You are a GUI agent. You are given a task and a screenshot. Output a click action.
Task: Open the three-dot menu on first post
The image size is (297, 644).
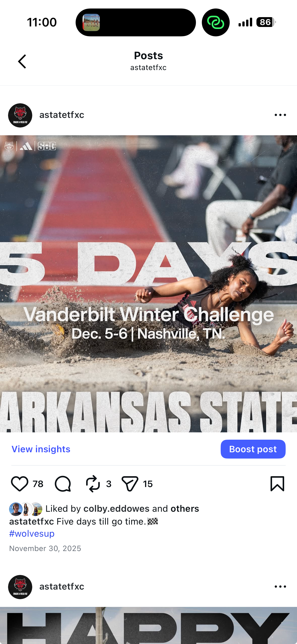280,115
